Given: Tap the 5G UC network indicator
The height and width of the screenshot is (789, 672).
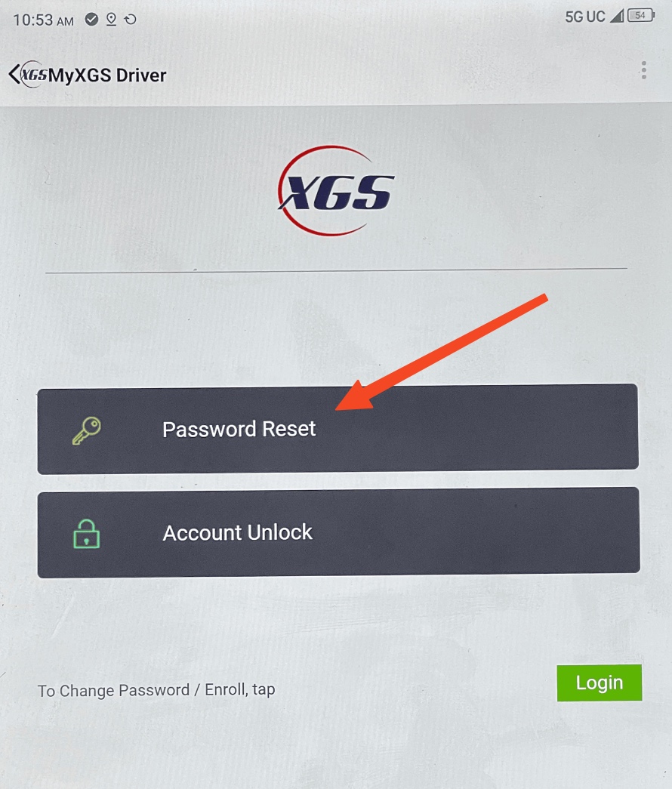Looking at the screenshot, I should tap(585, 17).
